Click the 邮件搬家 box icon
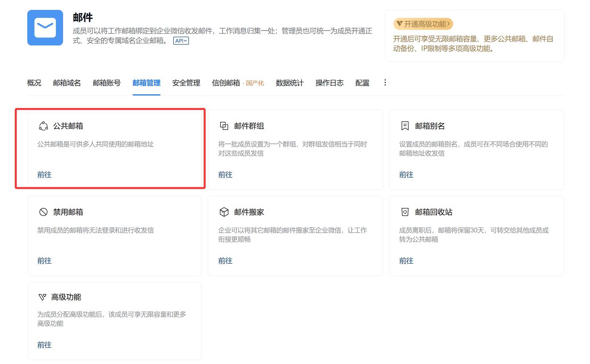Viewport: 590px width, 364px height. [224, 212]
